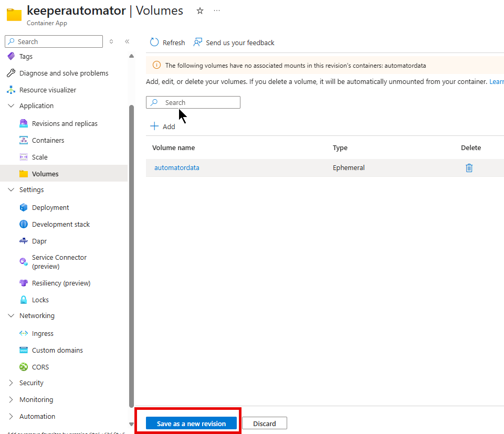Click the favorite star next to Volumes title

(200, 11)
